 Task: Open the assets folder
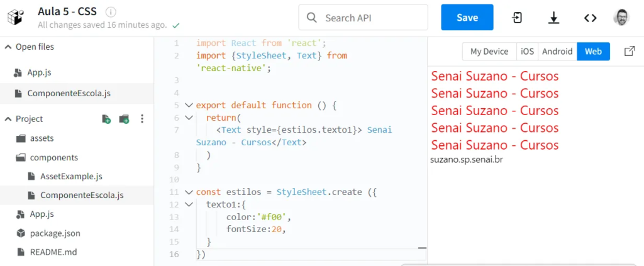42,138
